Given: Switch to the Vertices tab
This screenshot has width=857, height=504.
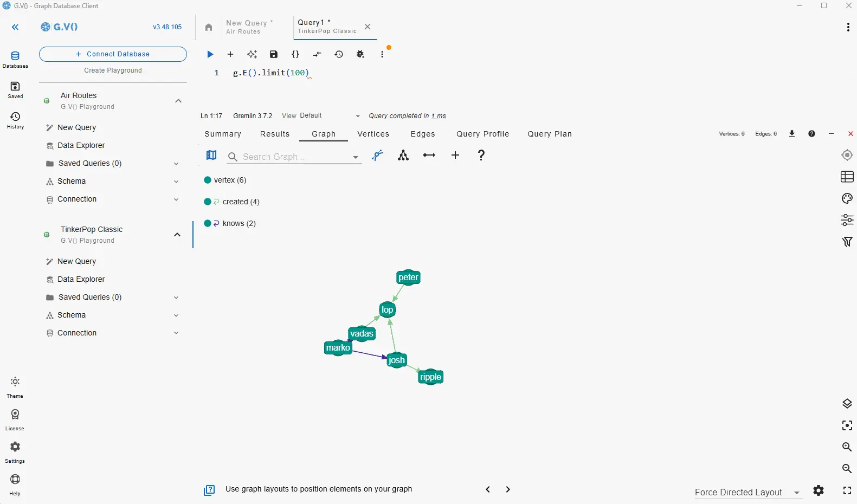Looking at the screenshot, I should [373, 134].
